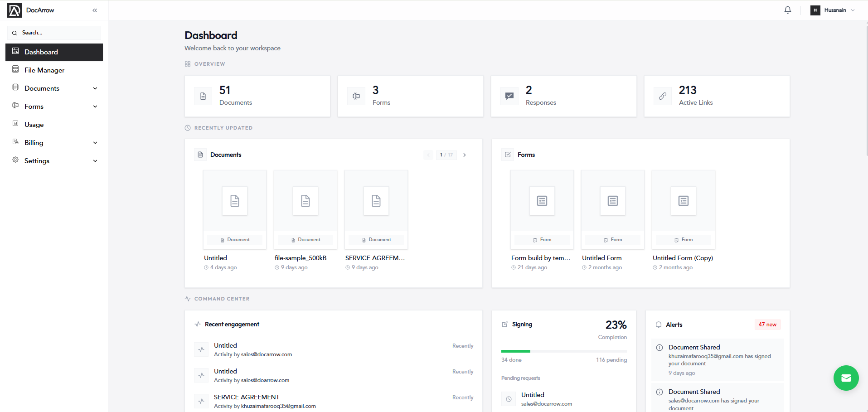Open the file-sample_500kB document thumbnail

point(305,209)
